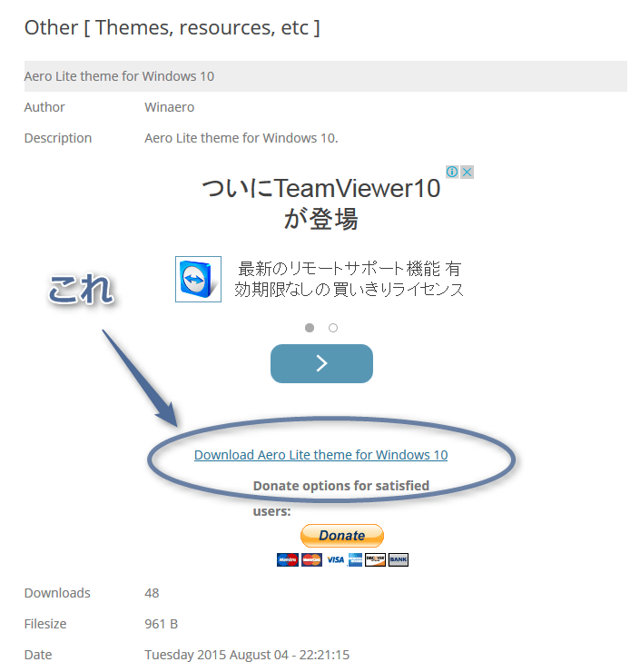Click the American Express card icon
Image resolution: width=640 pixels, height=672 pixels.
[355, 559]
